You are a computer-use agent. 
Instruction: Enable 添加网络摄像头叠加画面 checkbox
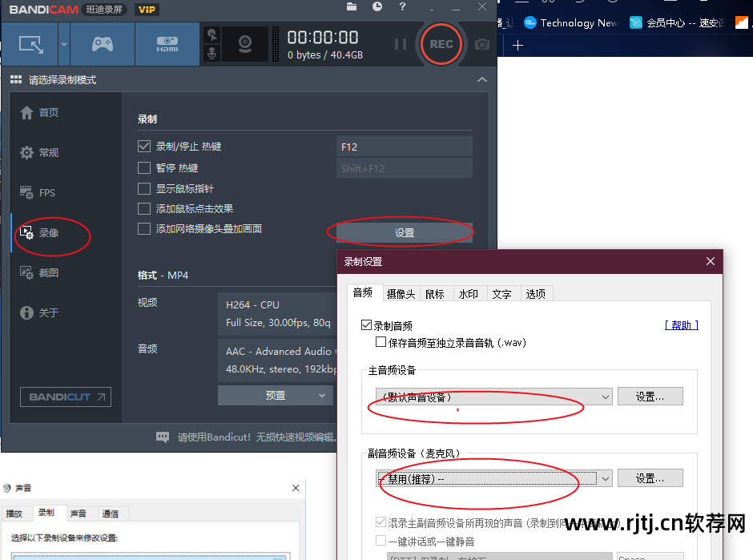click(x=144, y=228)
